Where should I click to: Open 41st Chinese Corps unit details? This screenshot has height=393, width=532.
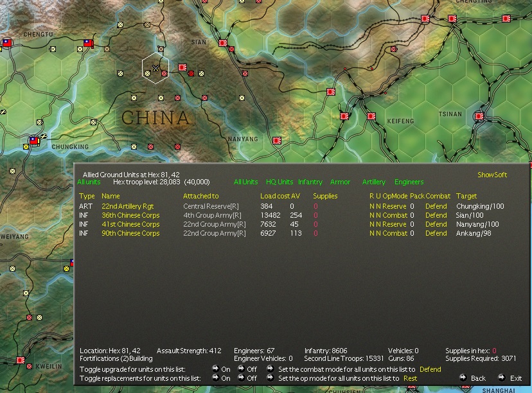(130, 224)
